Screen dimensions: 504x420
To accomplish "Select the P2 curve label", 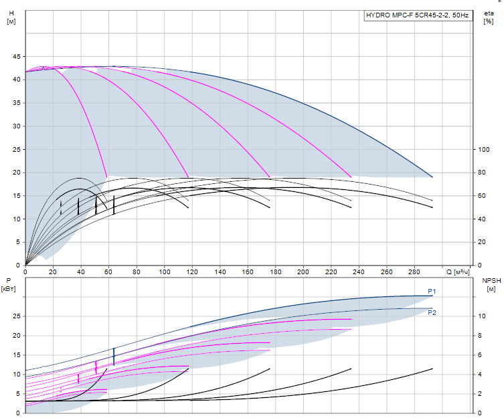I will tap(432, 313).
